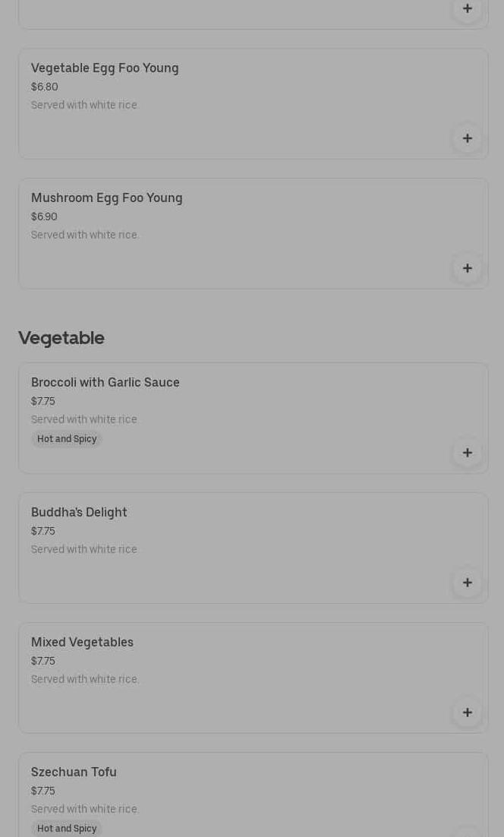Click the description under Mixed Vegetables
This screenshot has width=504, height=837.
pos(84,679)
